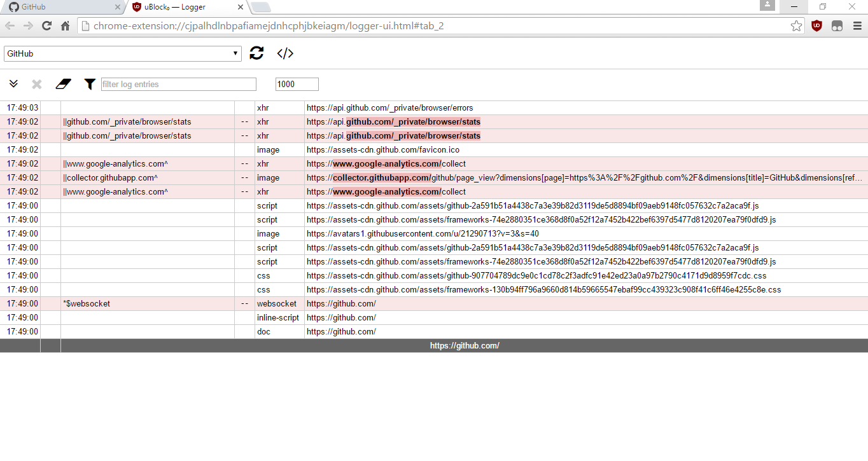Click the blocked google-analytics collect URL
This screenshot has height=461, width=868.
pyautogui.click(x=385, y=163)
